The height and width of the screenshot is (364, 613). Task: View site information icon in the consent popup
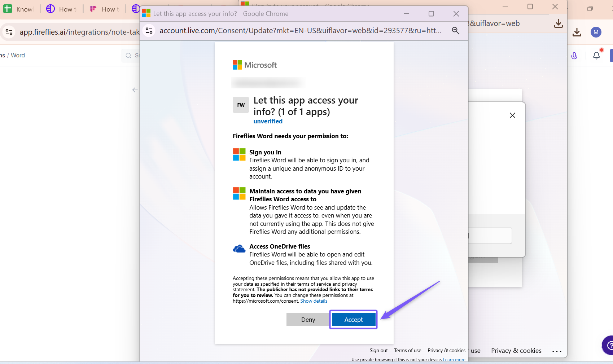tap(149, 31)
